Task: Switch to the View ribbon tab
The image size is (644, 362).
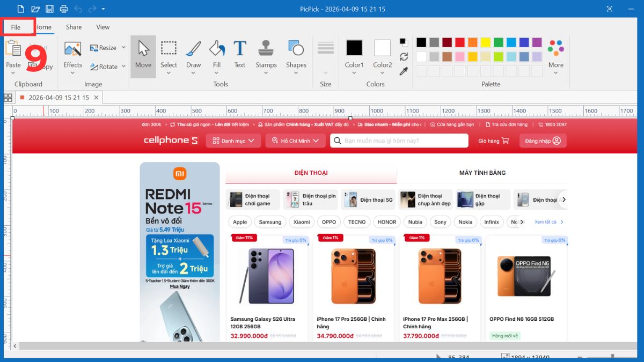Action: 103,27
